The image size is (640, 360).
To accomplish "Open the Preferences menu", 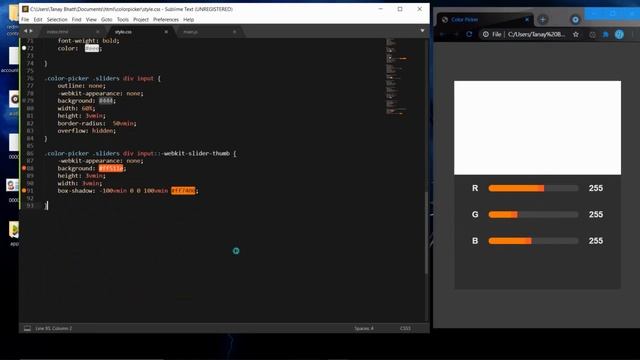I will pyautogui.click(x=166, y=20).
